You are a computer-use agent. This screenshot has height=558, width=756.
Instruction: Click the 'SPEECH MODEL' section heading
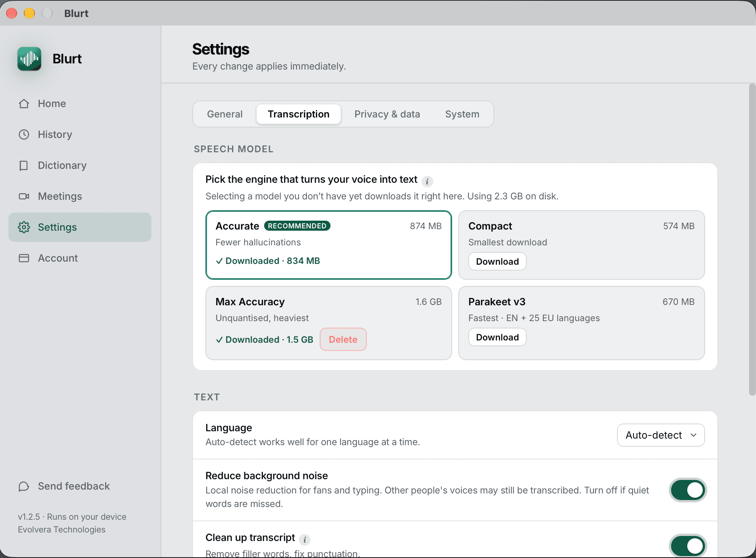coord(234,149)
